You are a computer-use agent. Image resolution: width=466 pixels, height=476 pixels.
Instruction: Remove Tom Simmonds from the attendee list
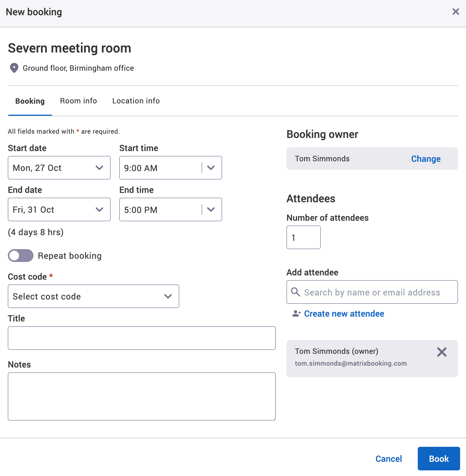click(x=442, y=352)
